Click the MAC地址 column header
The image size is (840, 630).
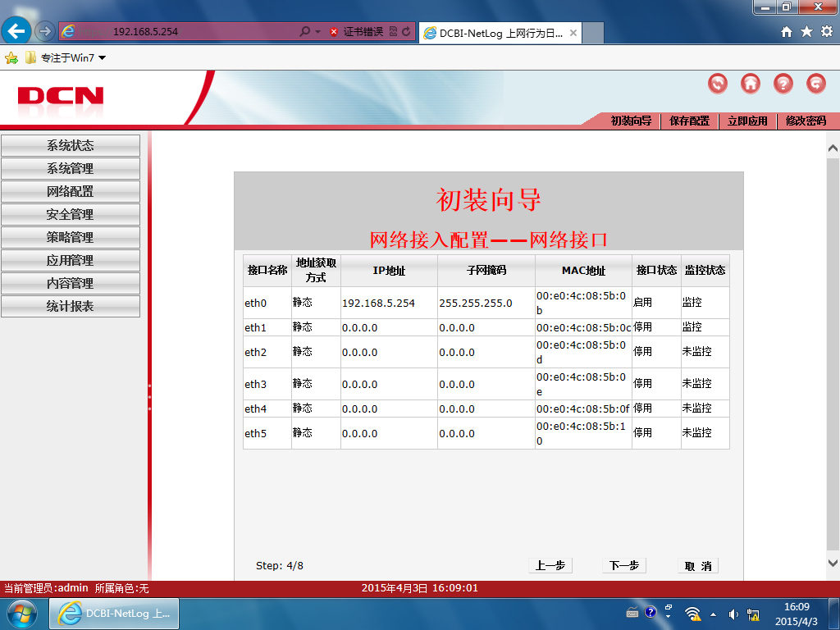tap(583, 271)
